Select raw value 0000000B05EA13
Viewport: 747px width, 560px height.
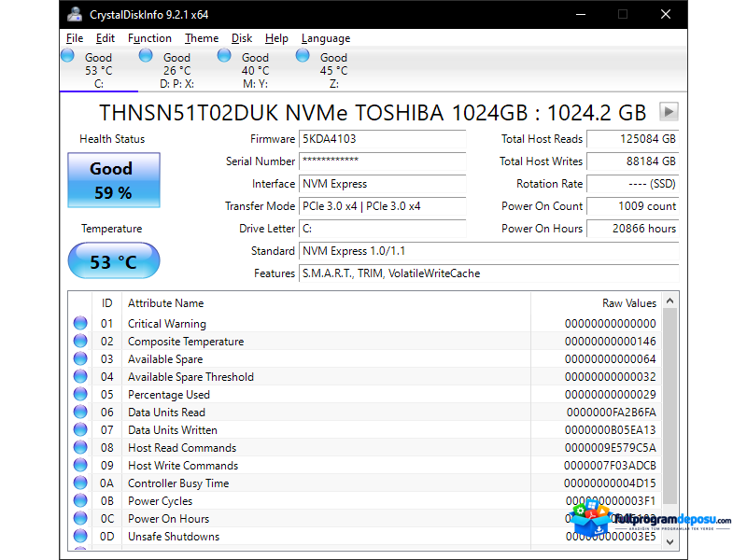click(x=611, y=430)
